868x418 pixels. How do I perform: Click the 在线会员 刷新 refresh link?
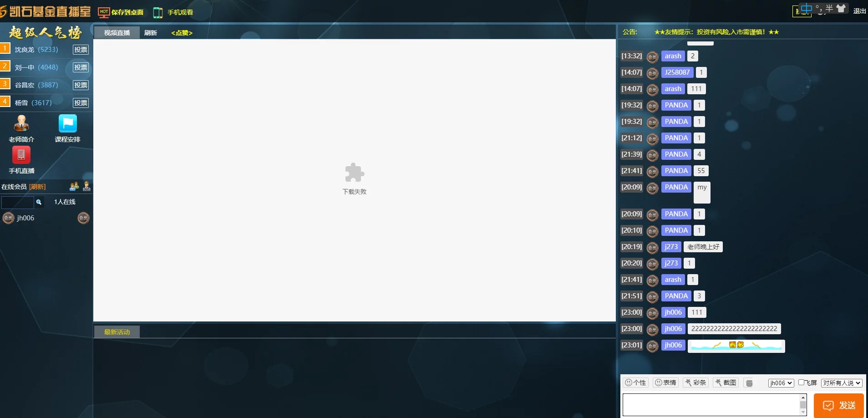point(37,187)
